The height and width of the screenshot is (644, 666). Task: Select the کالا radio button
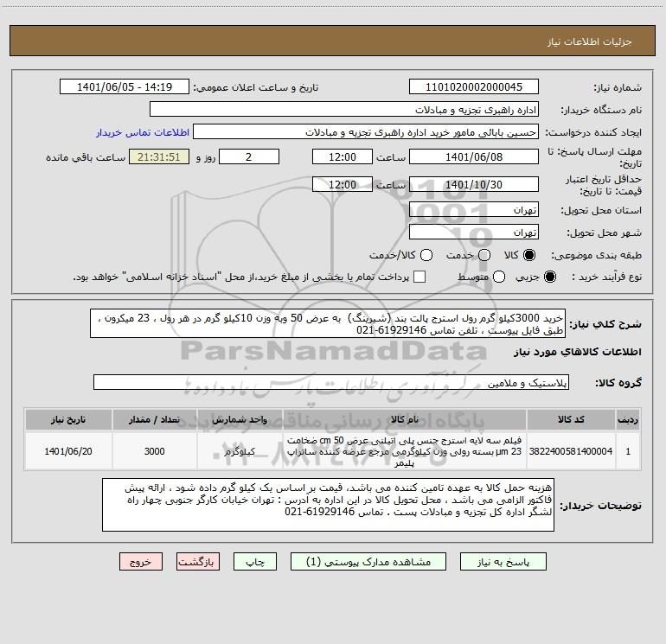(529, 255)
